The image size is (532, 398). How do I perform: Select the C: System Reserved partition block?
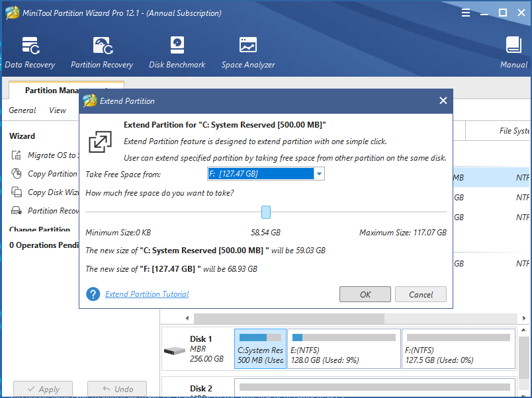[260, 348]
